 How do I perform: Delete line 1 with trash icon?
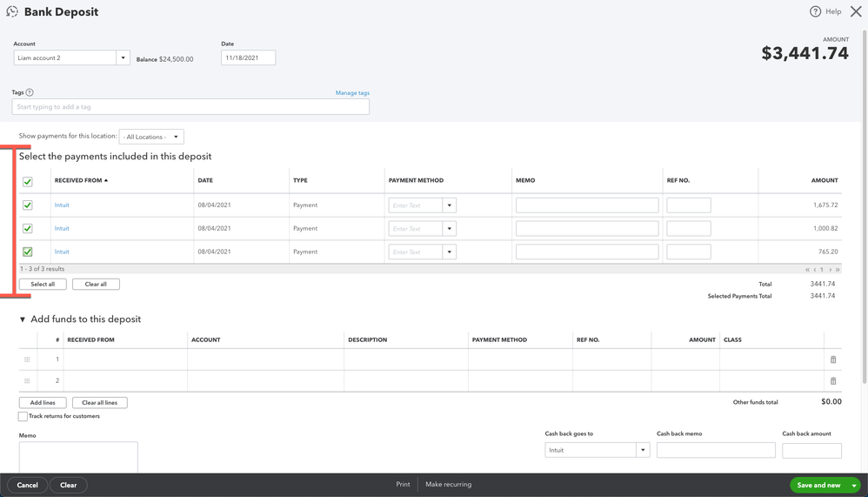tap(833, 359)
